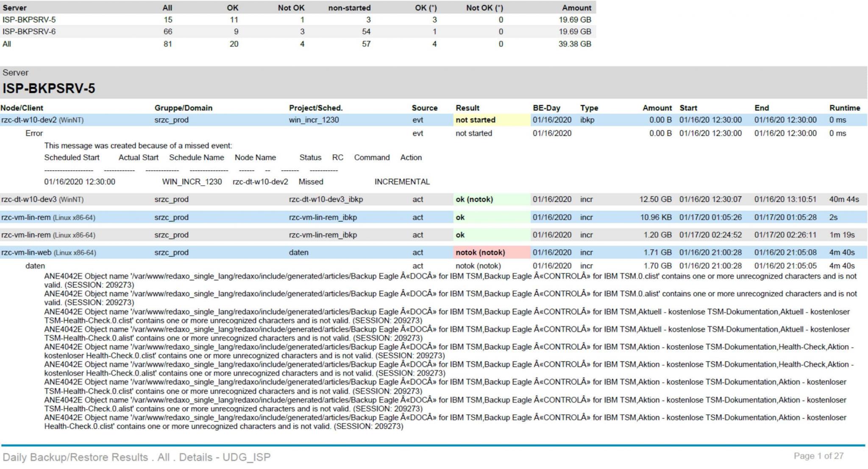Select the ISP-BKPSRV-5 server heading
This screenshot has width=868, height=469.
[49, 89]
